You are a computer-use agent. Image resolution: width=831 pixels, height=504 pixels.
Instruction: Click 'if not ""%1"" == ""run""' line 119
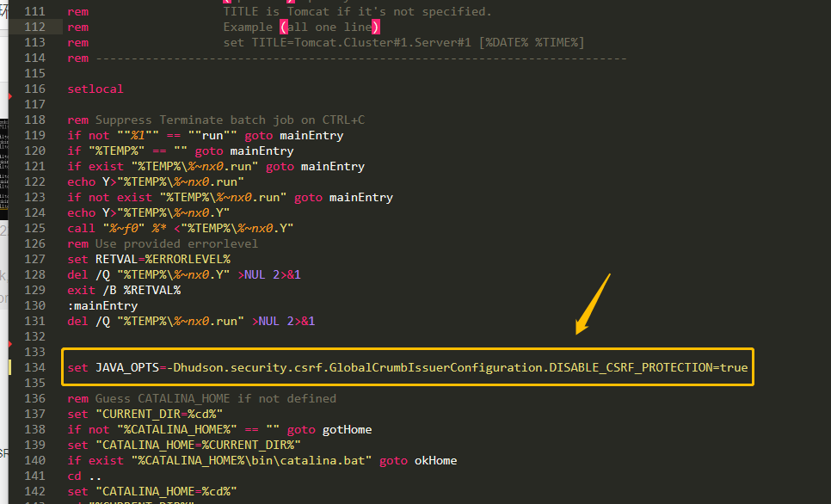pyautogui.click(x=205, y=135)
